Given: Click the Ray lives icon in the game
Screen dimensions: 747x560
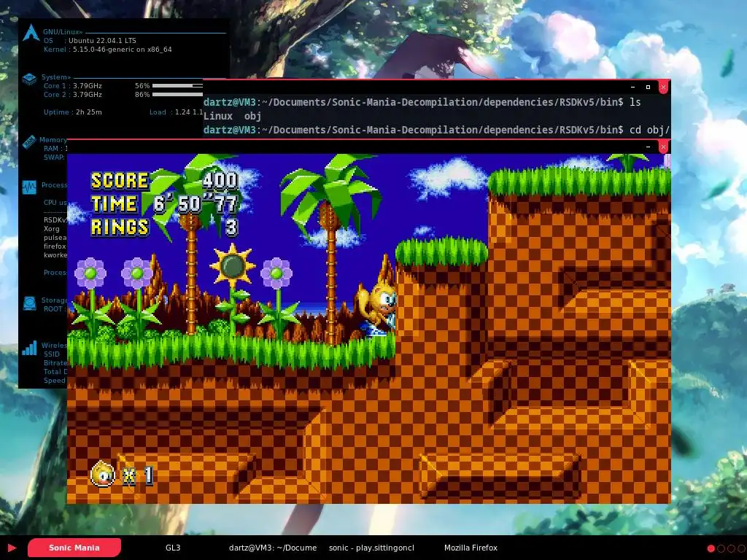Looking at the screenshot, I should tap(102, 474).
